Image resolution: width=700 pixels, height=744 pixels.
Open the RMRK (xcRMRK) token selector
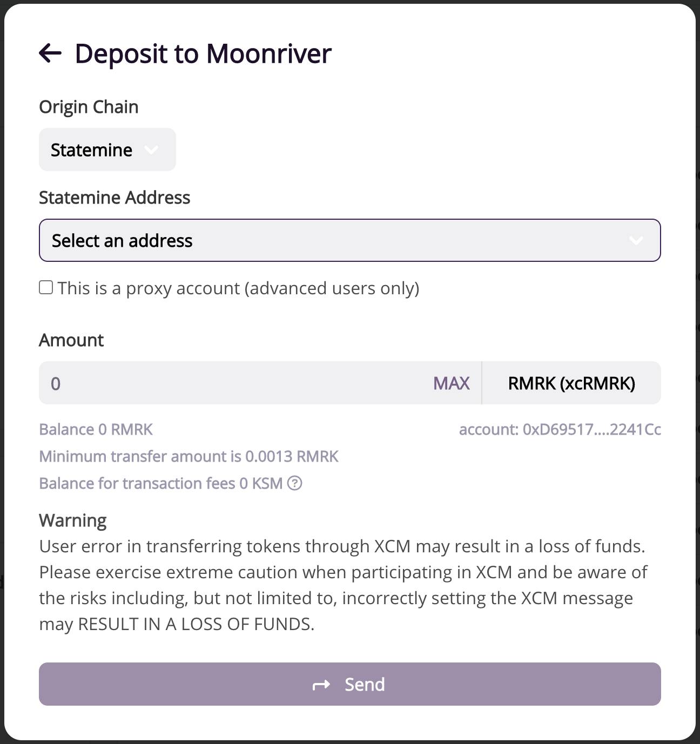coord(571,383)
